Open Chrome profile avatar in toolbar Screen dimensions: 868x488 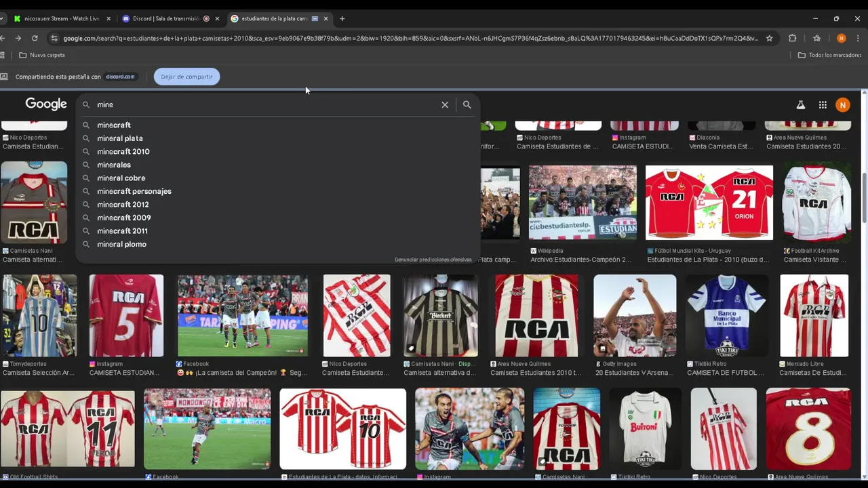point(841,38)
